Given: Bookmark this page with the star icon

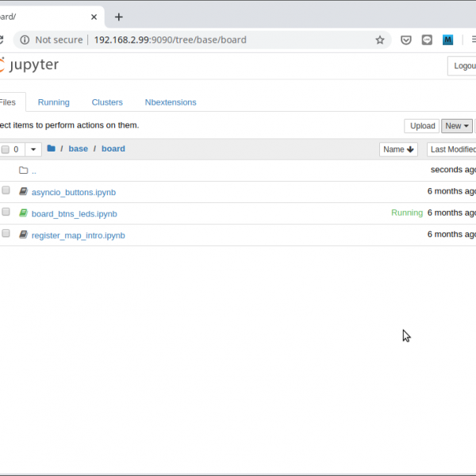Looking at the screenshot, I should (380, 40).
